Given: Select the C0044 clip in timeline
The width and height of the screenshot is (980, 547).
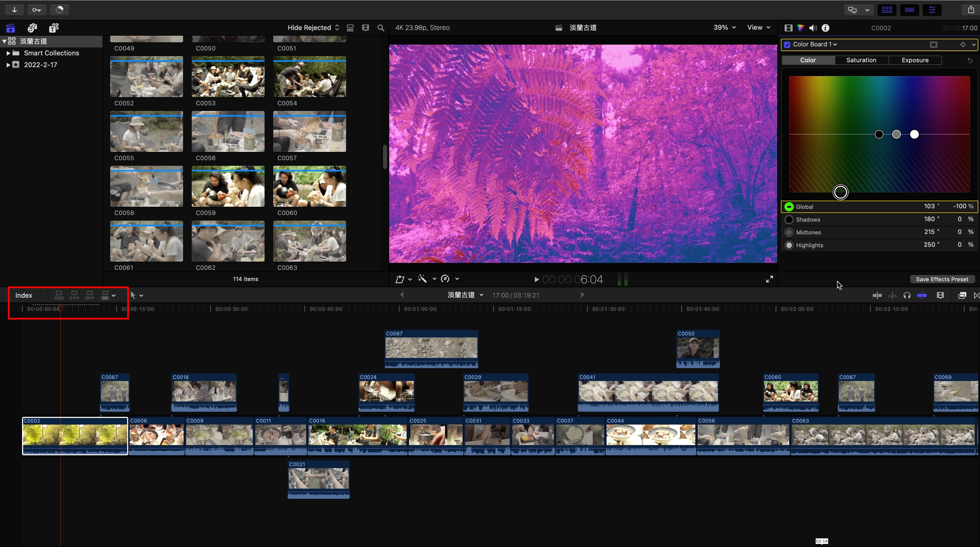Looking at the screenshot, I should 650,435.
